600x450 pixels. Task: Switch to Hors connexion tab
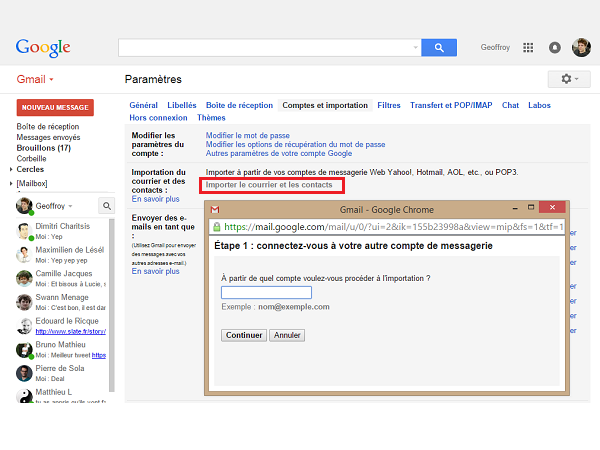[x=158, y=118]
